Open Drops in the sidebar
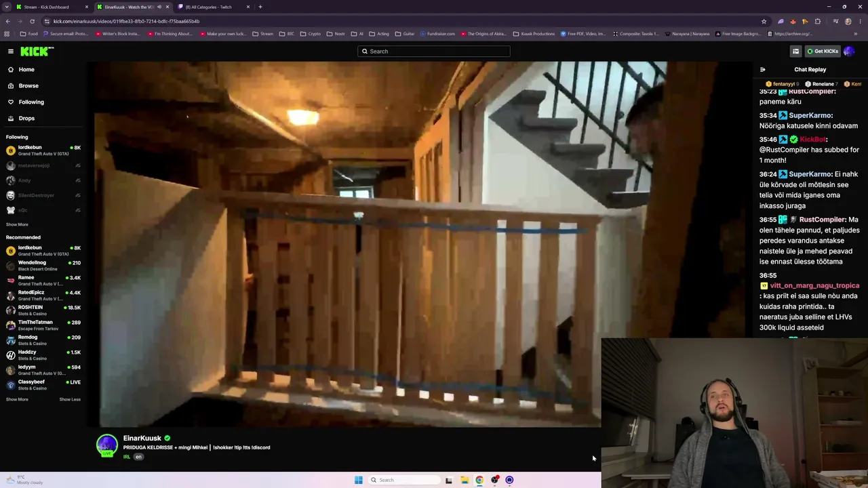The image size is (868, 488). click(26, 118)
